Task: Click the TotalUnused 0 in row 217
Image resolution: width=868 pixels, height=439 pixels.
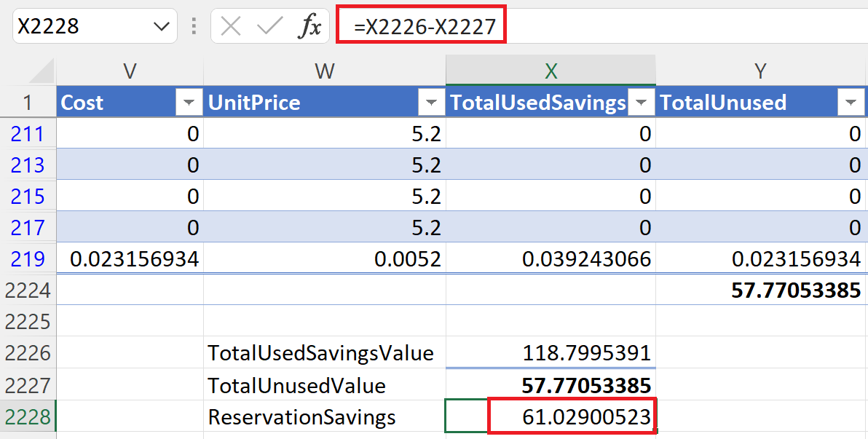Action: pyautogui.click(x=761, y=228)
